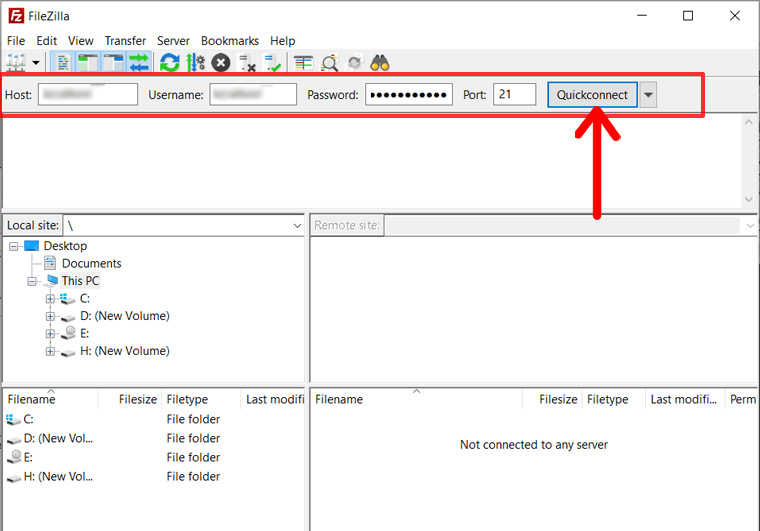Open the Quickconnect history dropdown arrow
Screen dimensions: 760x531
(648, 94)
